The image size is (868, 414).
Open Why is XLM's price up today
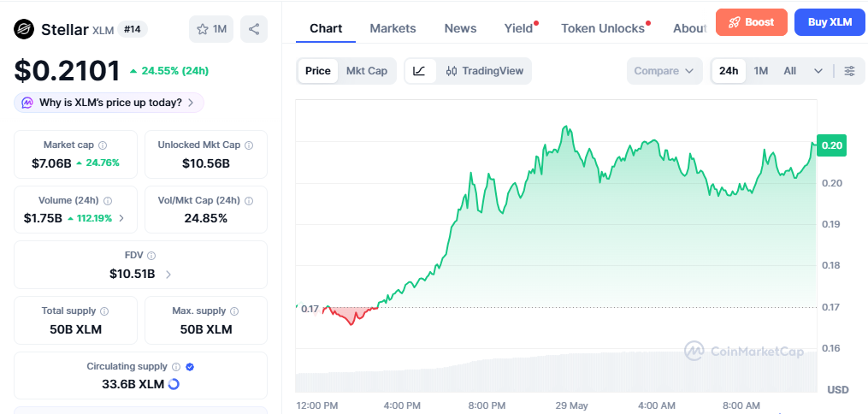tap(109, 103)
